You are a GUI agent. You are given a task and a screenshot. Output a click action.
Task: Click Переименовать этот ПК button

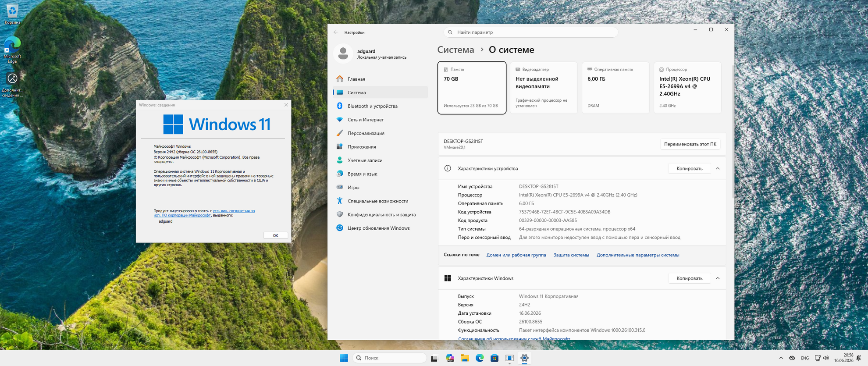click(690, 144)
